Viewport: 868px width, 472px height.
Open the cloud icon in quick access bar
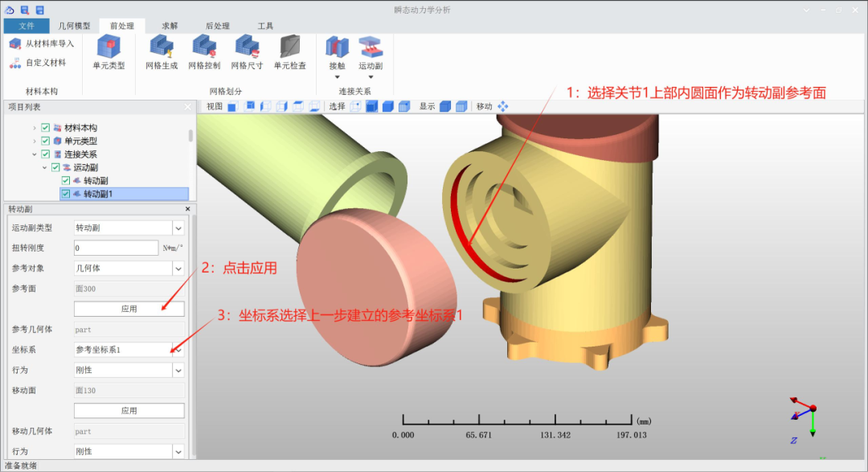click(x=9, y=10)
